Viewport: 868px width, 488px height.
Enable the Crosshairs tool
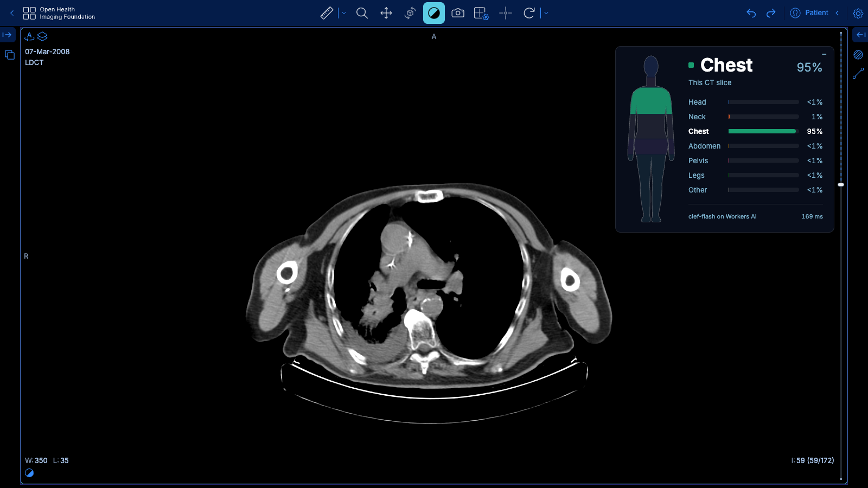pos(506,13)
